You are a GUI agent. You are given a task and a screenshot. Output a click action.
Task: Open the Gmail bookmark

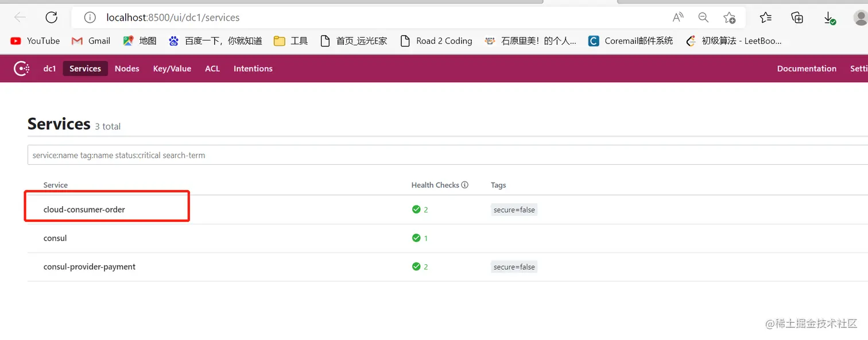coord(91,41)
